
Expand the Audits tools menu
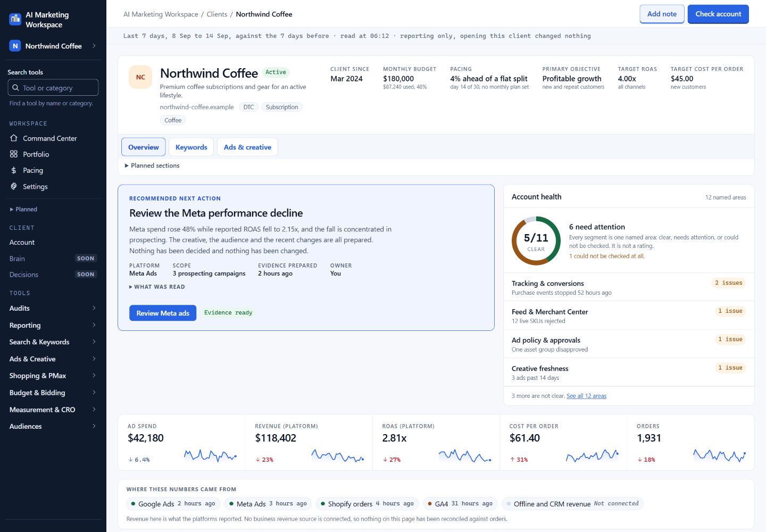(x=53, y=308)
